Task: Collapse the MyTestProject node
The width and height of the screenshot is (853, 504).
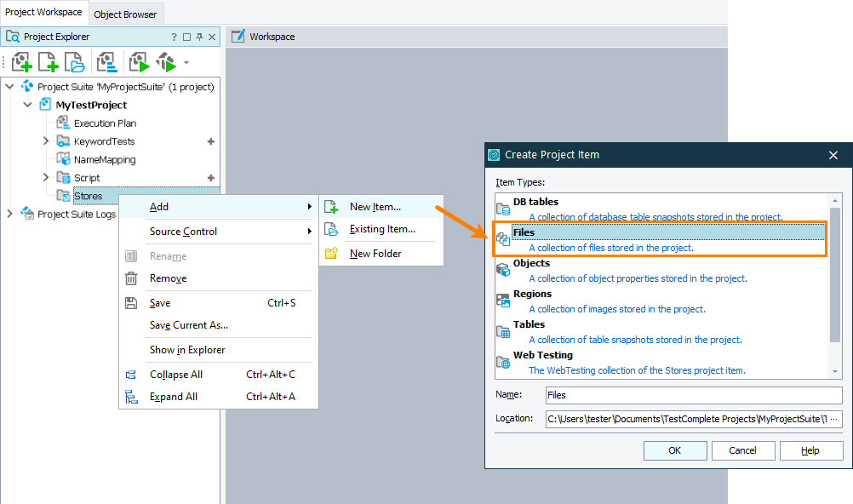Action: coord(27,104)
